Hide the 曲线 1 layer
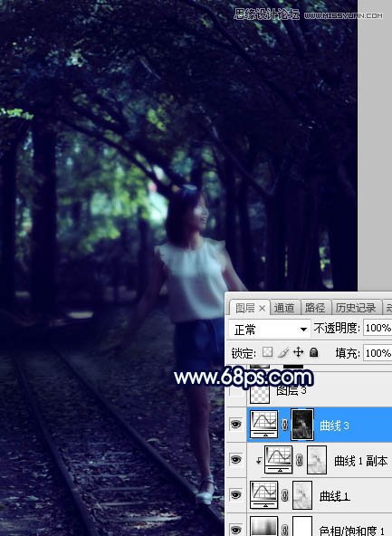 pyautogui.click(x=235, y=495)
